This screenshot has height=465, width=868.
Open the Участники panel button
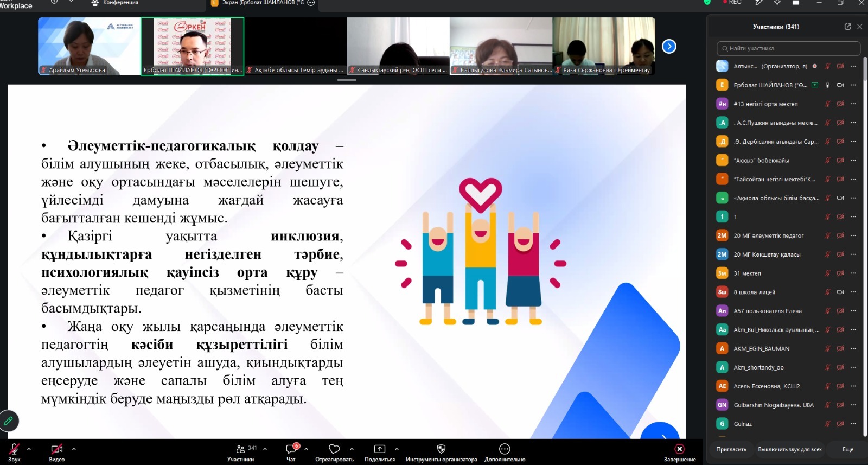point(241,451)
